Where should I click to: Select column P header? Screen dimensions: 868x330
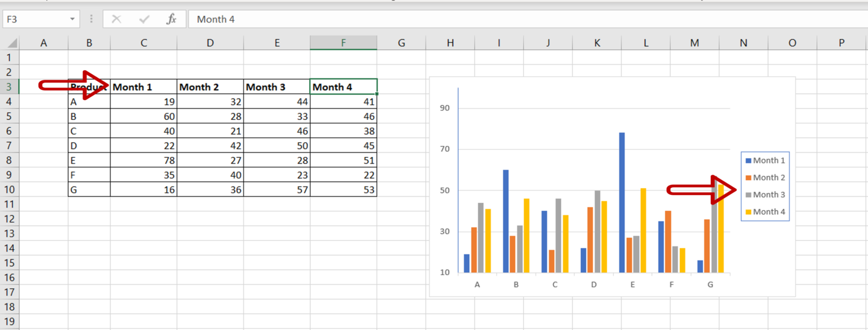pyautogui.click(x=840, y=42)
